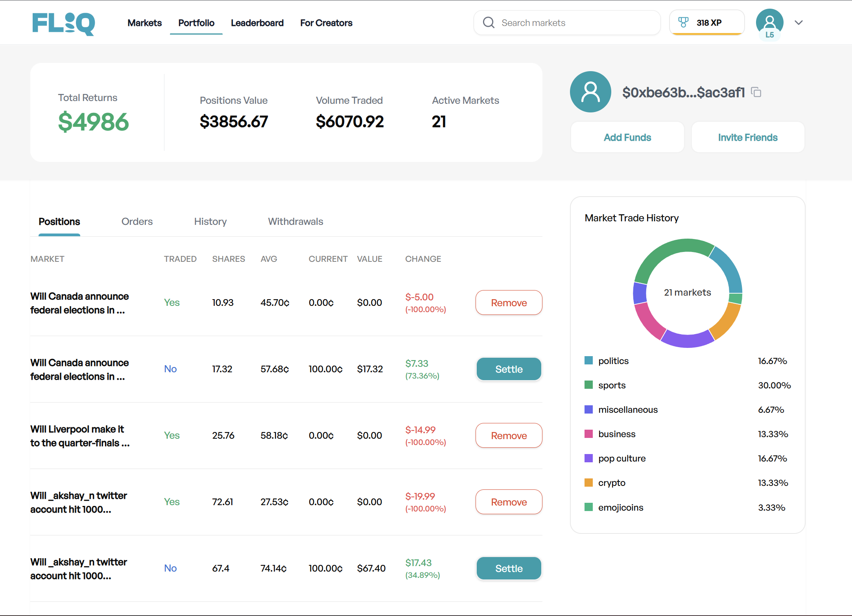Click the L5 level badge

click(x=770, y=35)
